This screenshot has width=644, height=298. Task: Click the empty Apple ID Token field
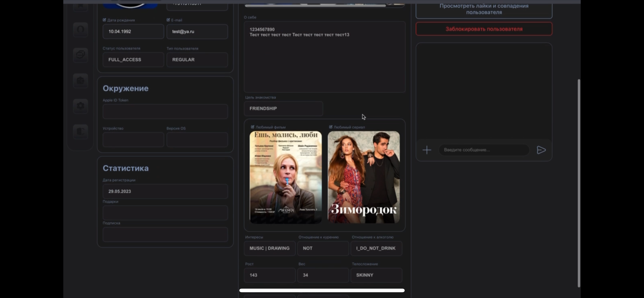[x=165, y=111]
